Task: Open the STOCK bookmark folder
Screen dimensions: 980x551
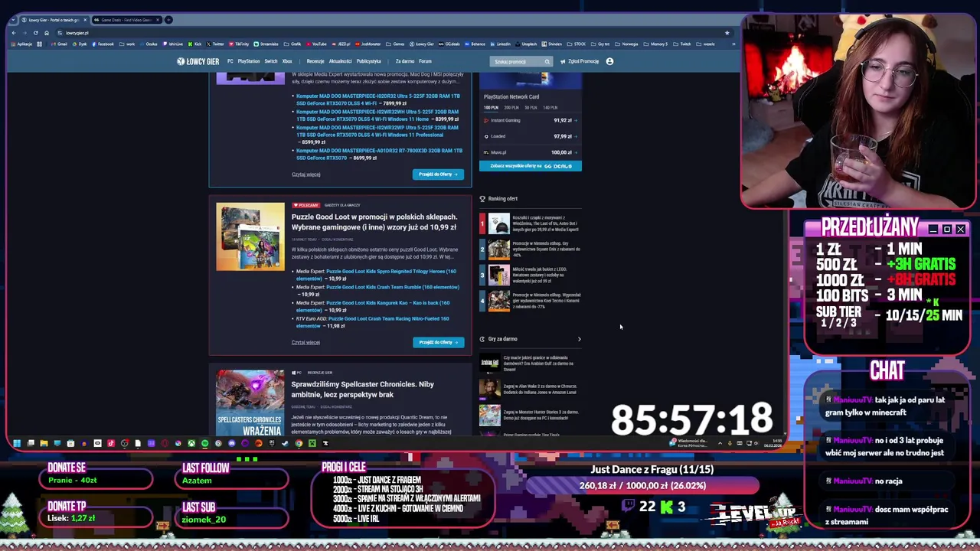Action: pos(576,44)
